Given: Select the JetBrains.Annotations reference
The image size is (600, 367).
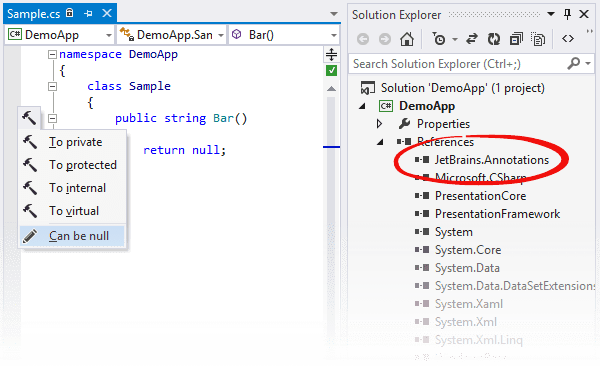Looking at the screenshot, I should (491, 160).
